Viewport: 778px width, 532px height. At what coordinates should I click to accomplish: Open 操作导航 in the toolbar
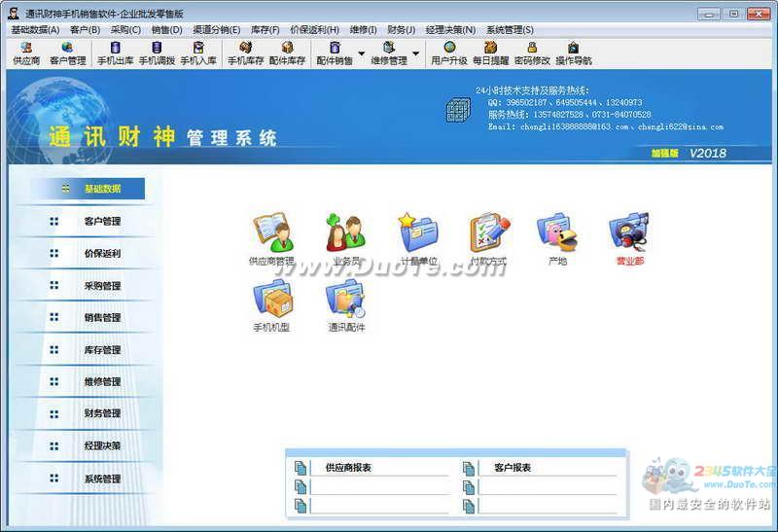pyautogui.click(x=574, y=53)
